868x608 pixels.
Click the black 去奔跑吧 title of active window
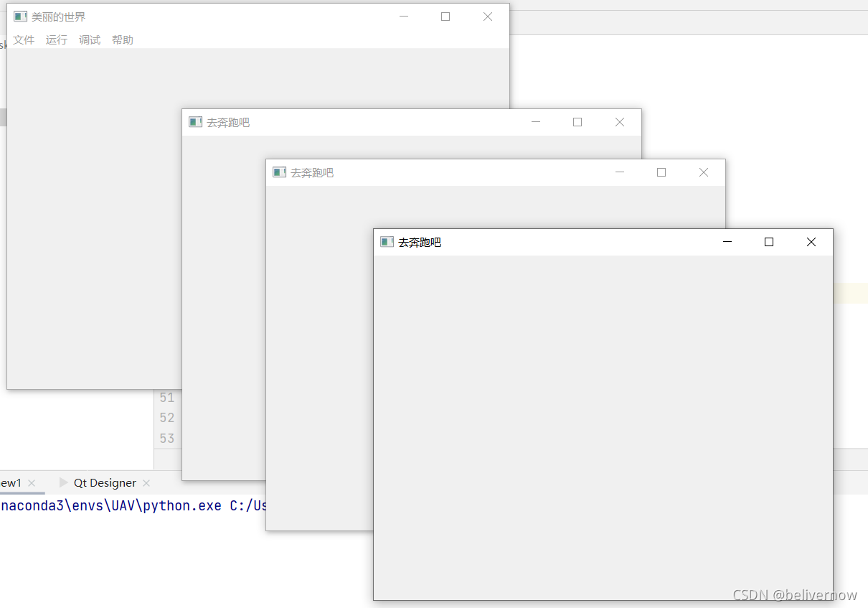(x=420, y=243)
